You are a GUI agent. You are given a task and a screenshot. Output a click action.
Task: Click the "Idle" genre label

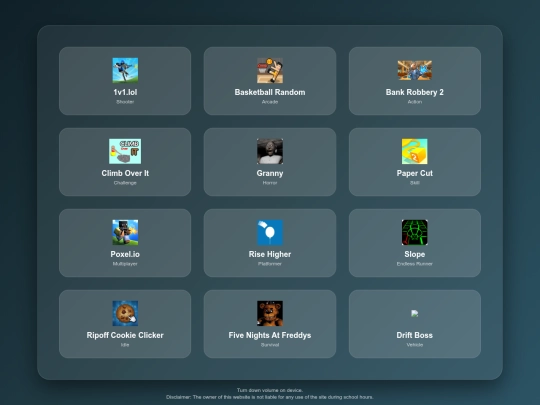click(125, 345)
